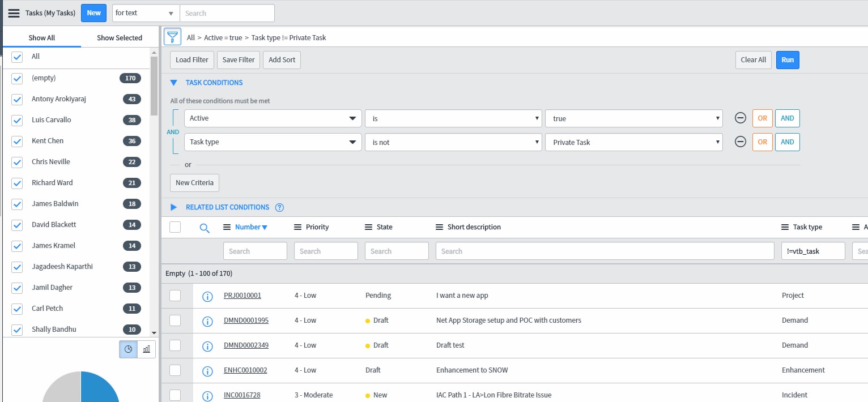Open the Task type column menu icon
Screen dimensions: 868x402
(785, 227)
